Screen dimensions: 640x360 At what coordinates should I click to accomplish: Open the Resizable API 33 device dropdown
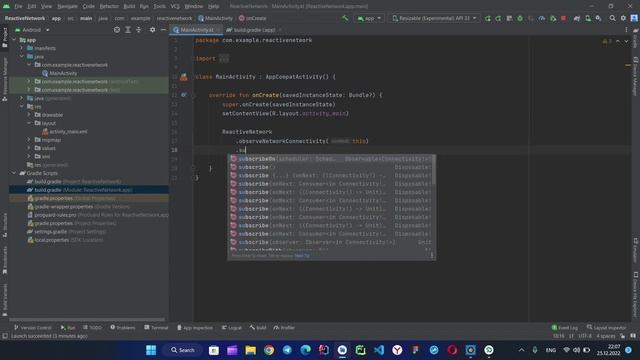434,18
